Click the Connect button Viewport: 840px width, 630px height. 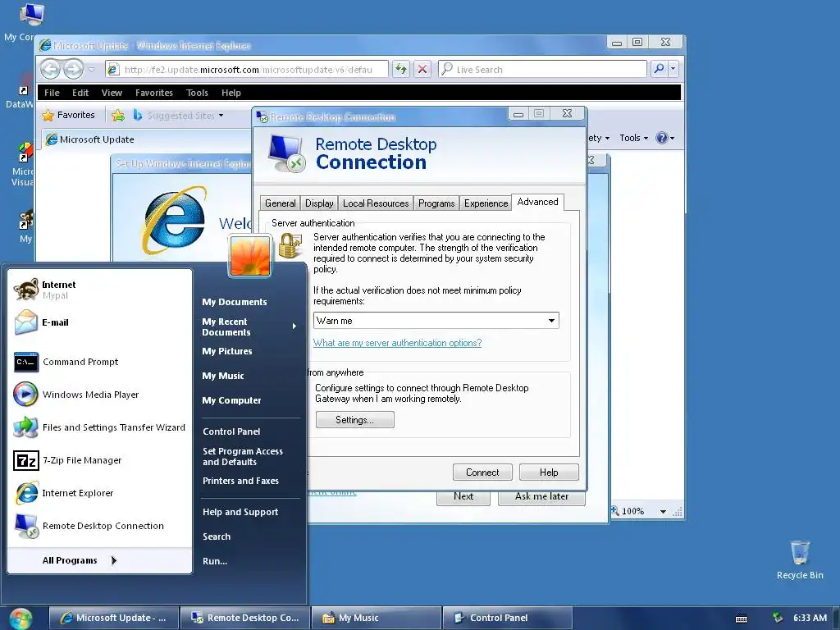tap(482, 472)
